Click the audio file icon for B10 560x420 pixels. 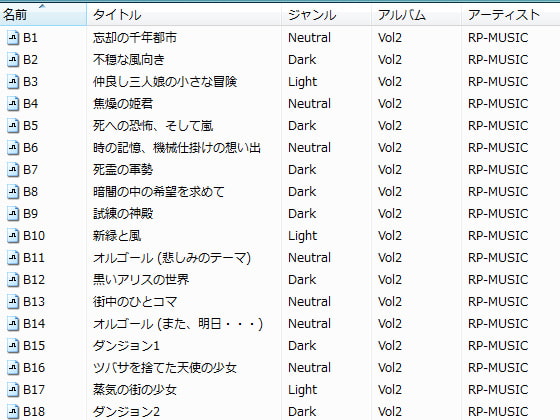click(x=13, y=236)
